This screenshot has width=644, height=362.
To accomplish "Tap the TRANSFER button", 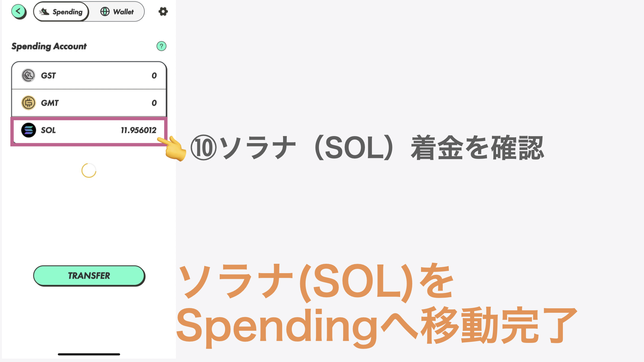I will point(89,276).
